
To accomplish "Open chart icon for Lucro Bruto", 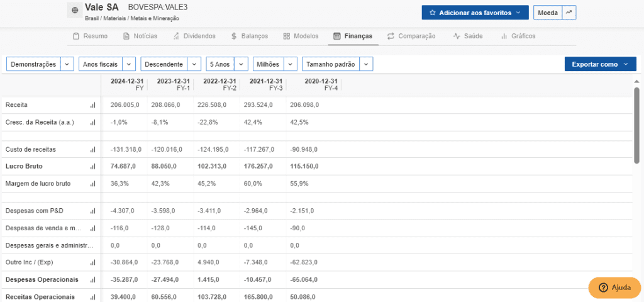I will click(92, 166).
